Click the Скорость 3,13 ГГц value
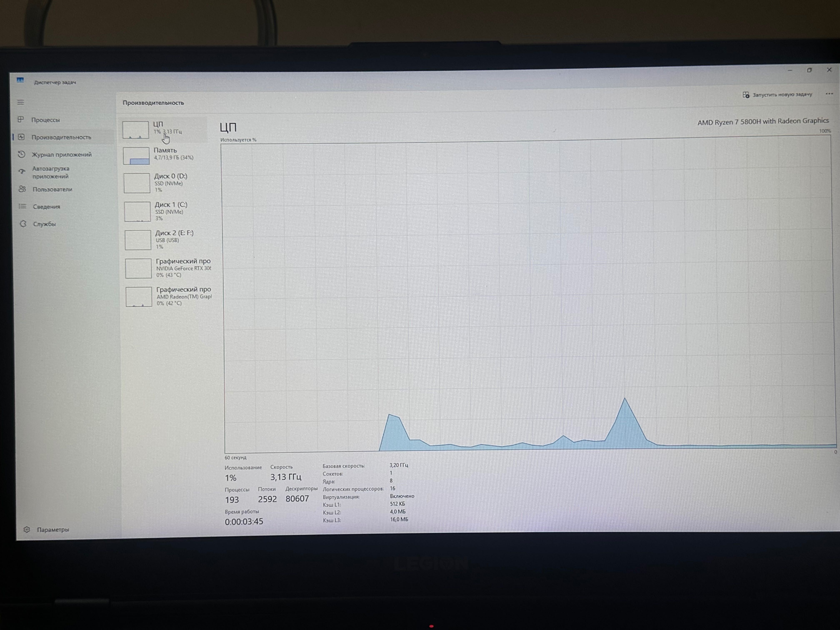This screenshot has height=630, width=840. (x=286, y=477)
